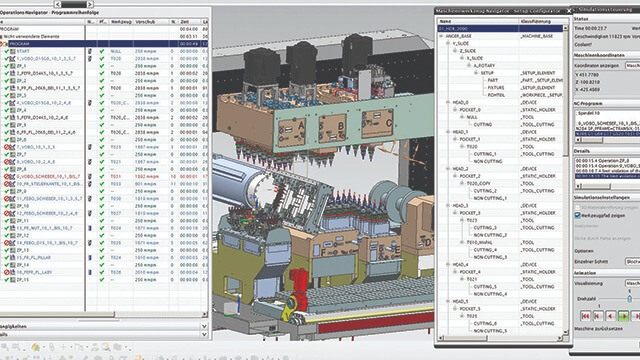Image resolution: width=640 pixels, height=360 pixels.
Task: Toggle the 3D Materialentfernung zeigen checkbox
Action: coord(577,208)
